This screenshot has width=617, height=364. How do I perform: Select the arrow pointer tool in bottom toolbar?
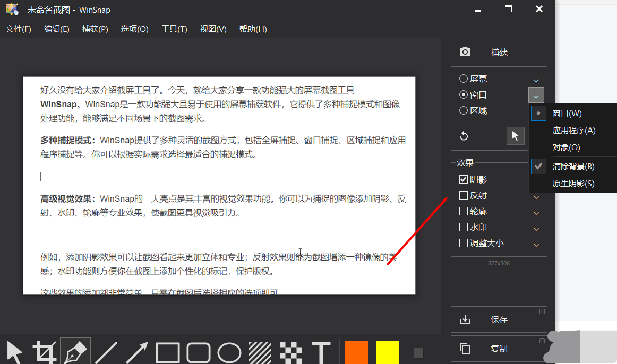click(x=14, y=352)
